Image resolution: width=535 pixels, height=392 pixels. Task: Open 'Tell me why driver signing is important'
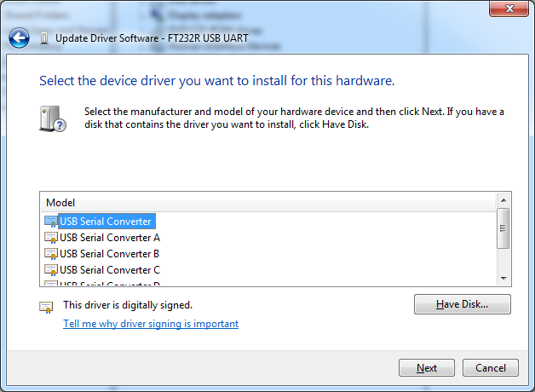[151, 324]
